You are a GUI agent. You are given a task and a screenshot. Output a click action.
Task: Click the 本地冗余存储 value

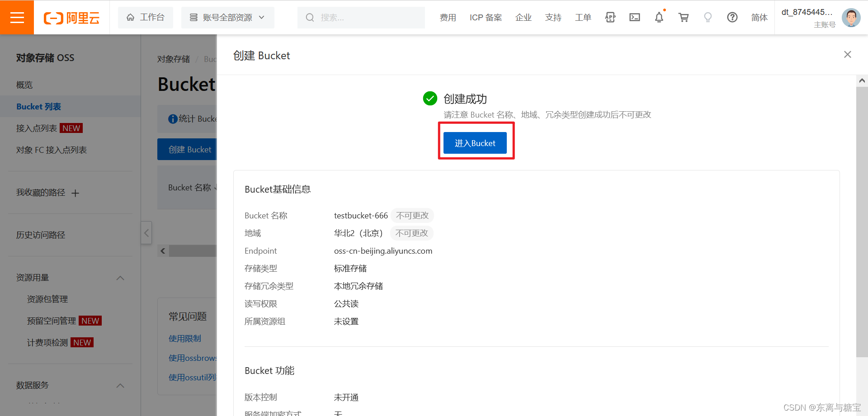tap(359, 286)
